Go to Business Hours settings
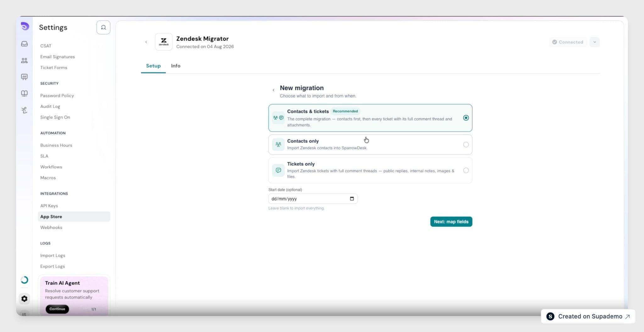 56,145
